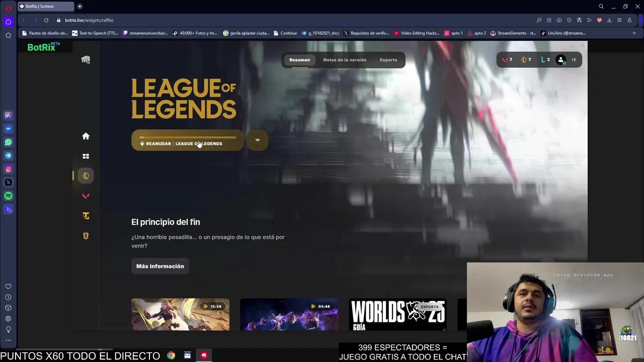Viewport: 644px width, 362px height.
Task: Open Spotify in Opera sidebar
Action: pos(8,196)
